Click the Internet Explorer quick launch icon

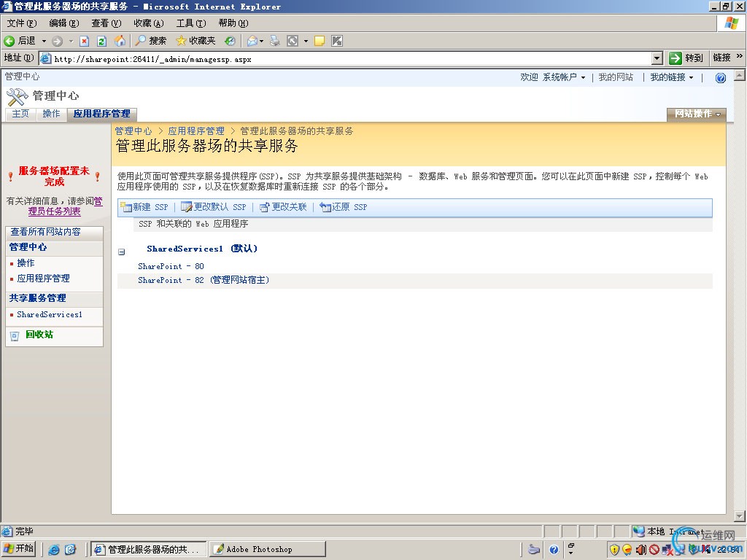coord(54,550)
